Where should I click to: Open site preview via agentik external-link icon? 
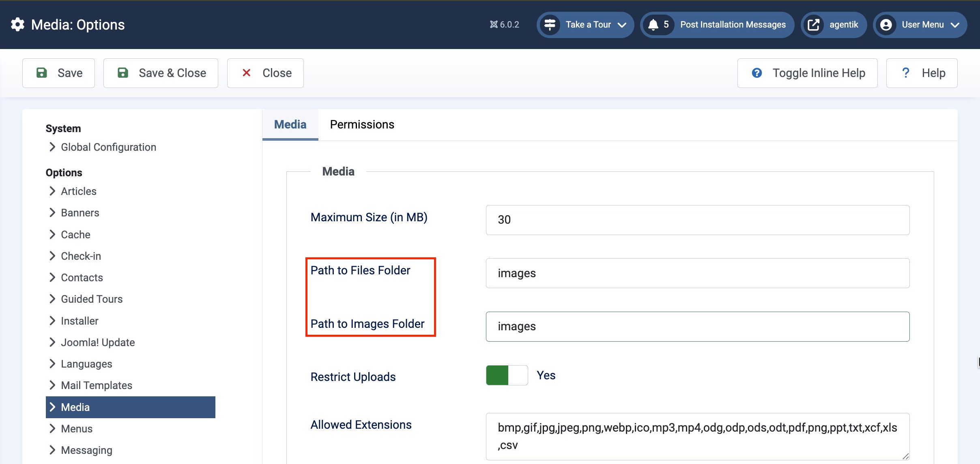[x=813, y=25]
